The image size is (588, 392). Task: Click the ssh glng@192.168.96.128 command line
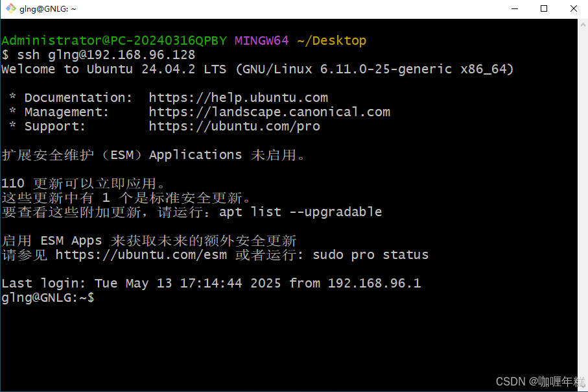pos(99,55)
